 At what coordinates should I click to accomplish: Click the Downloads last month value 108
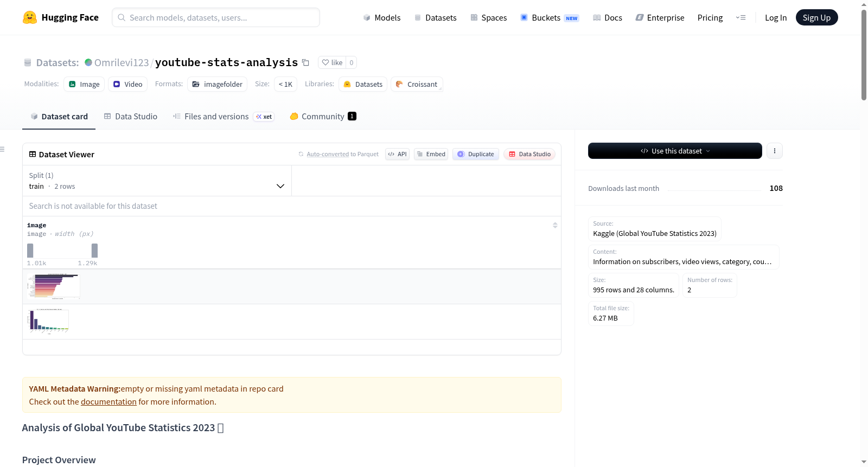coord(776,188)
